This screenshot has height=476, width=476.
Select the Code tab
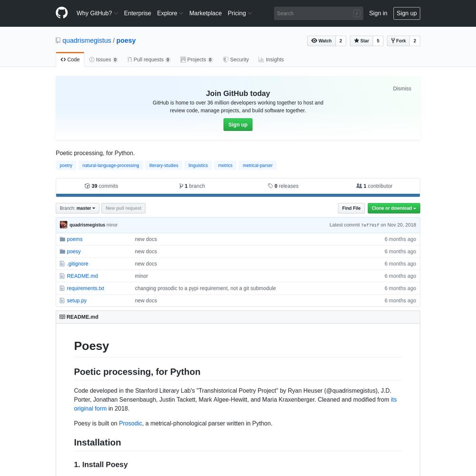(70, 59)
